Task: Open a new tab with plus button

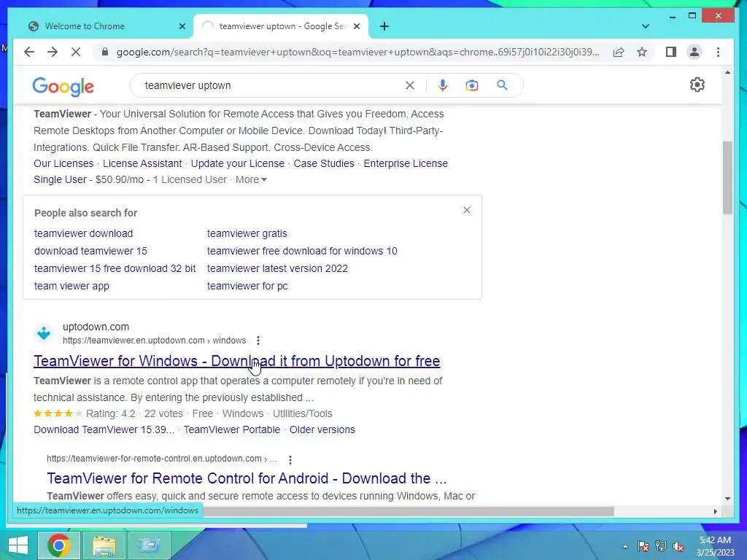Action: tap(384, 26)
